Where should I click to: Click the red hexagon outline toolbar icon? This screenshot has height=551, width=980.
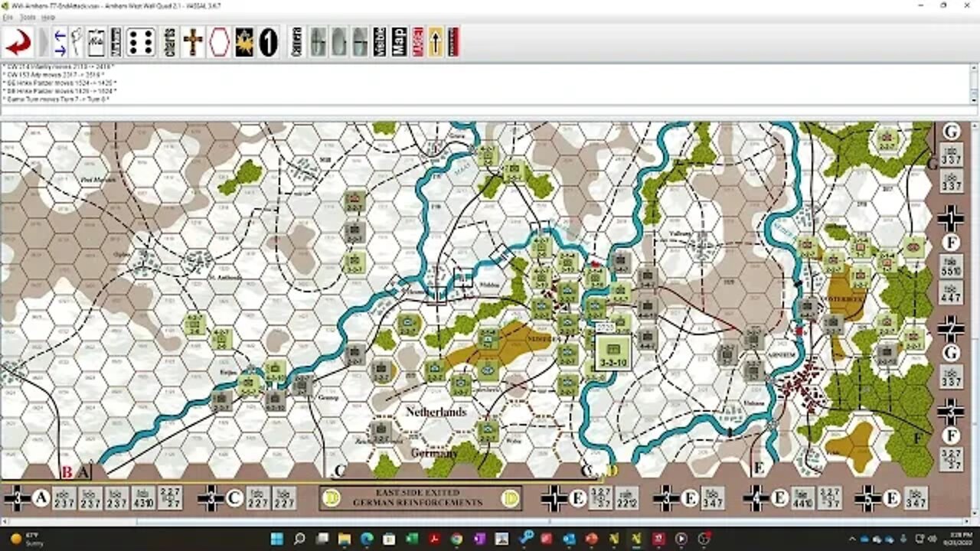click(219, 42)
